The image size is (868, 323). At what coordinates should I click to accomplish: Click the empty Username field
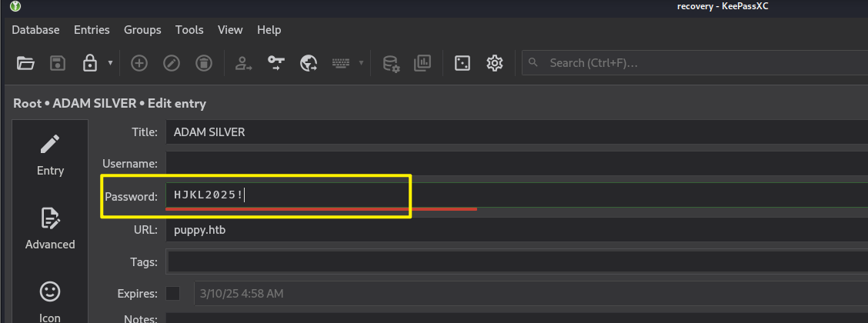516,164
